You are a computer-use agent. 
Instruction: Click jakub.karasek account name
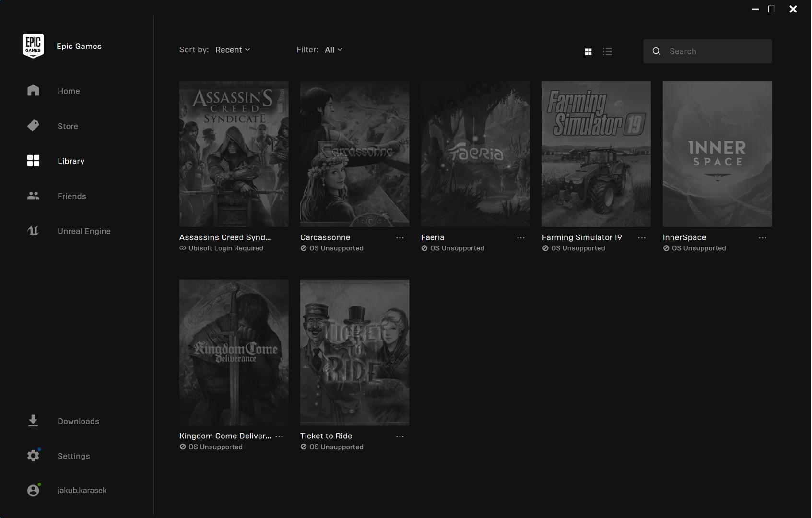click(82, 490)
